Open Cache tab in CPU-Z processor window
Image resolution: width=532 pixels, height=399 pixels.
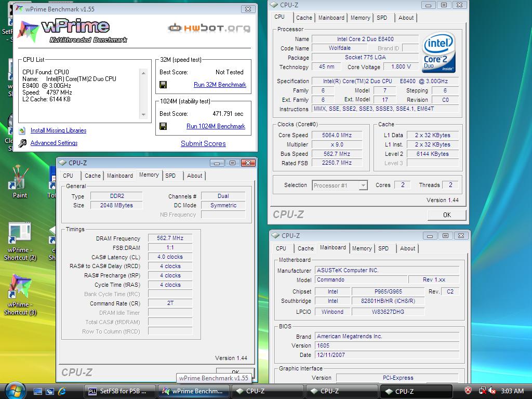[303, 18]
